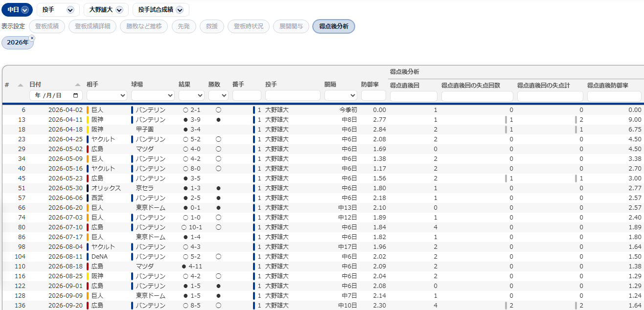644x310 pixels.
Task: Click the 西武 opponent cell
Action: coord(97,198)
